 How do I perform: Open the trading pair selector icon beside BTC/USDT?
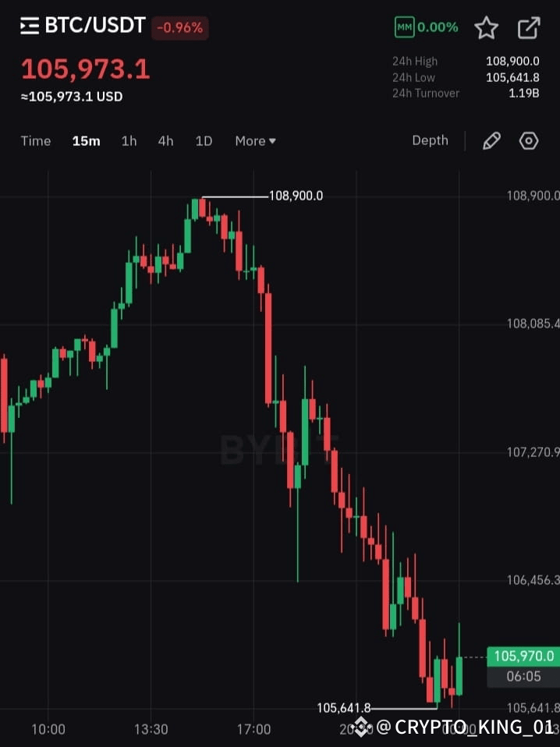pos(28,24)
